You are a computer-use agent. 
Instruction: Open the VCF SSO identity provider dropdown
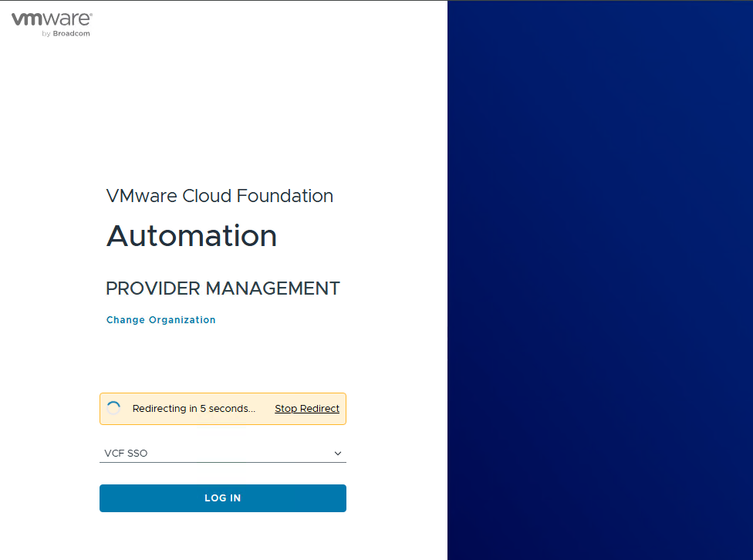point(222,454)
